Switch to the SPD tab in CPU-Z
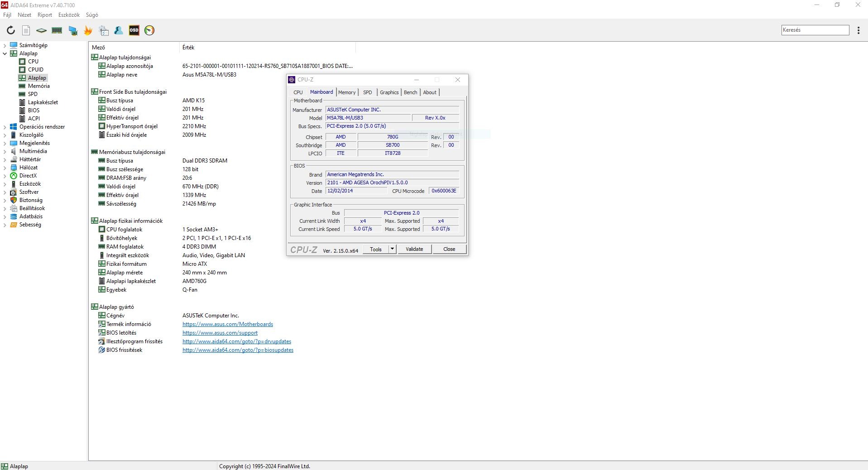Screen dimensions: 868x470 [x=368, y=92]
